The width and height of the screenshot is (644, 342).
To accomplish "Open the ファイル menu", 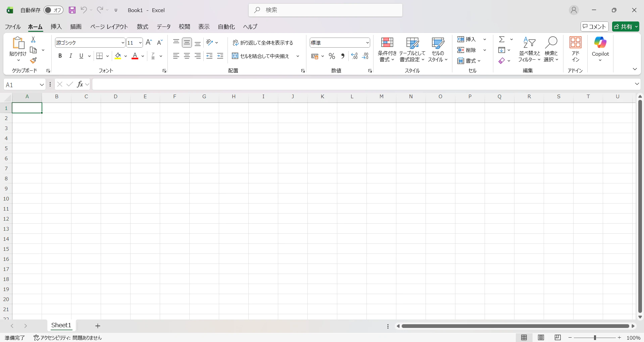I will tap(13, 26).
